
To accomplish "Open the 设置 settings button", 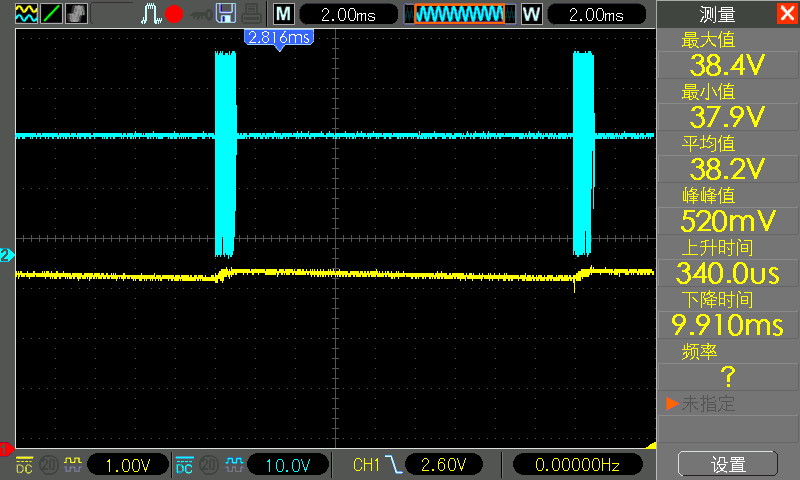I will pos(728,465).
